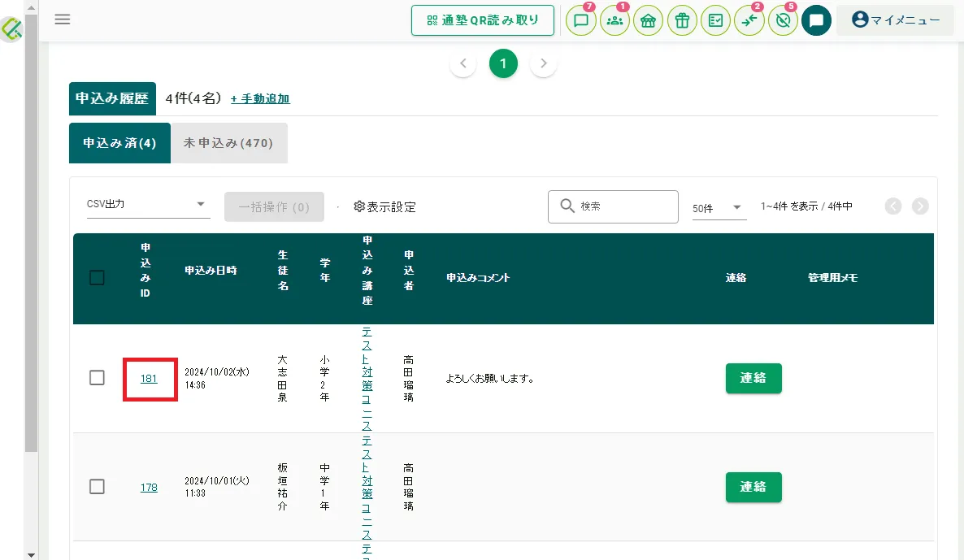The height and width of the screenshot is (560, 964).
Task: Click the 学年 column header
Action: coord(325,271)
